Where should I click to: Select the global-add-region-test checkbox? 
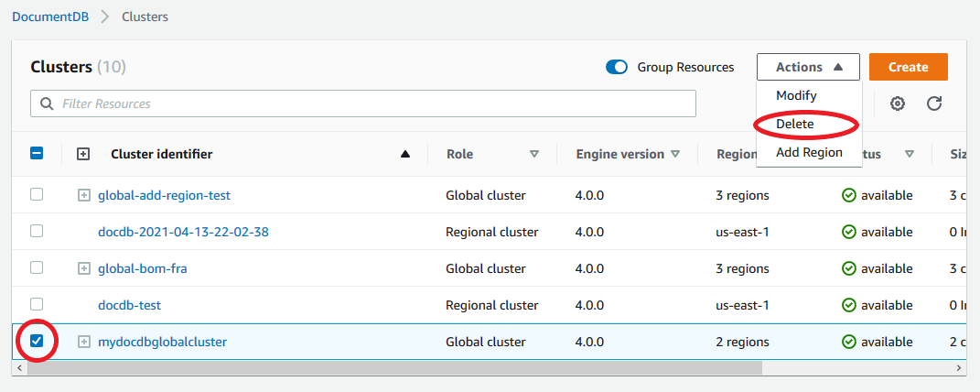coord(37,194)
